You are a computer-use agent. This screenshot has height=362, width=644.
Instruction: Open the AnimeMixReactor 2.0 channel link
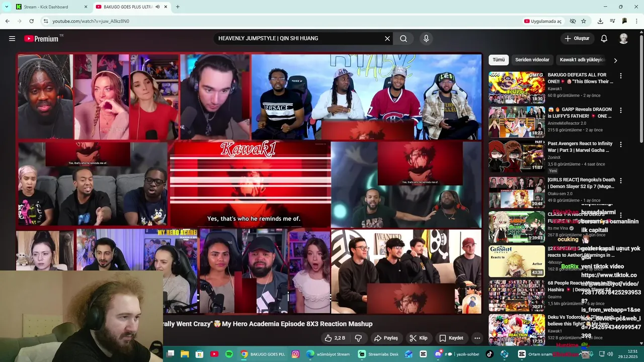pyautogui.click(x=567, y=123)
